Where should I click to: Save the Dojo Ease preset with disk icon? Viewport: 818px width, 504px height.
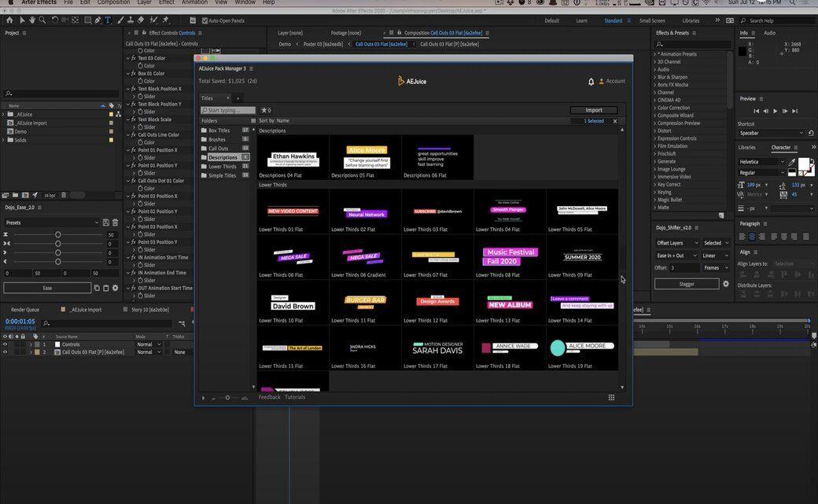(x=106, y=223)
